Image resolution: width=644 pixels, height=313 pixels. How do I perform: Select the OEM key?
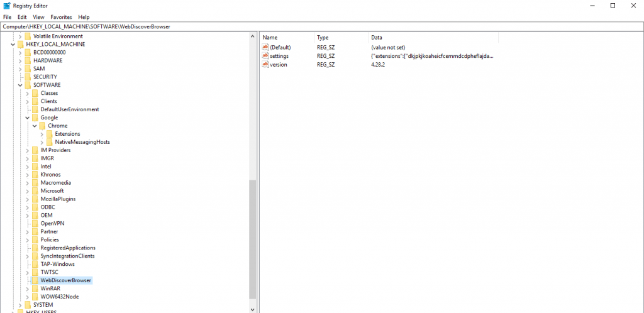pos(47,215)
